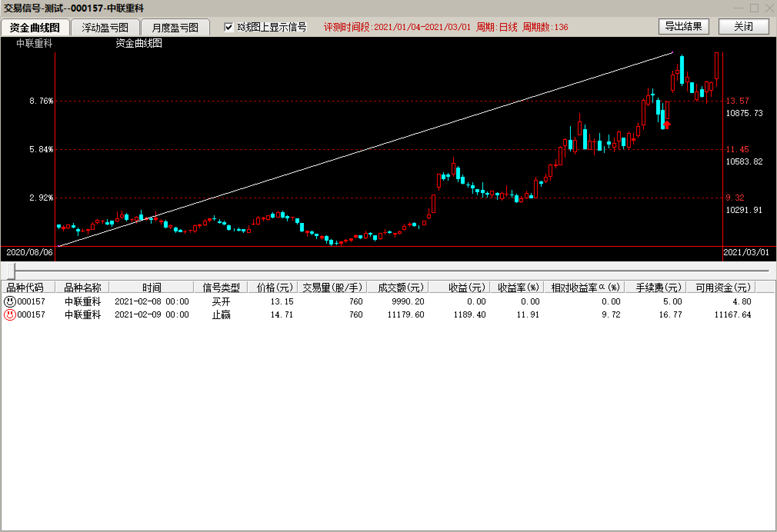
Task: Maximize the trading signal window
Action: pos(754,8)
